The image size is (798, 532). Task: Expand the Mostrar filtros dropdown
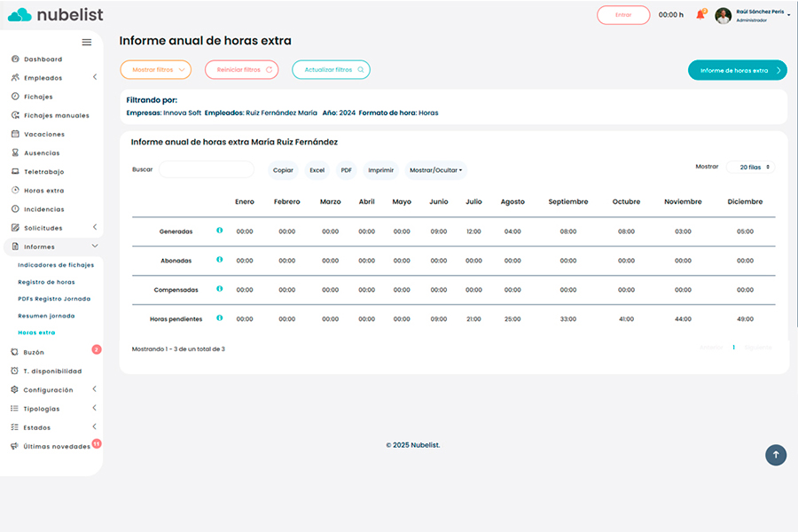tap(155, 70)
